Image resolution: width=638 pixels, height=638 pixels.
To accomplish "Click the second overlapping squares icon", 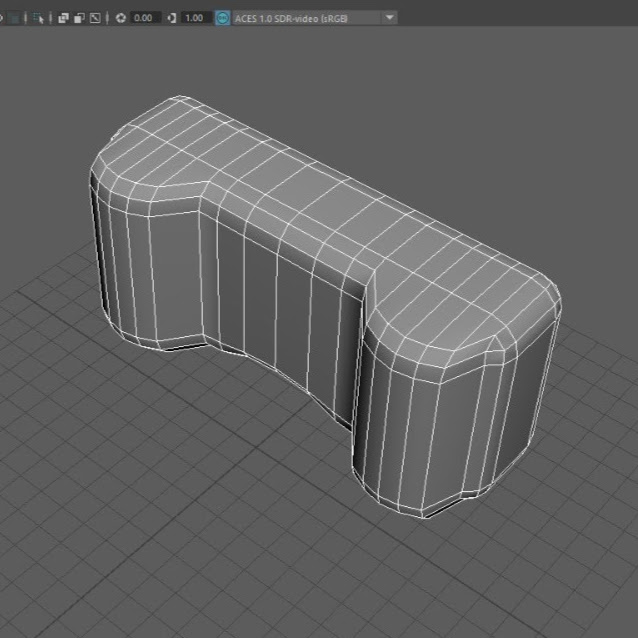I will click(79, 18).
